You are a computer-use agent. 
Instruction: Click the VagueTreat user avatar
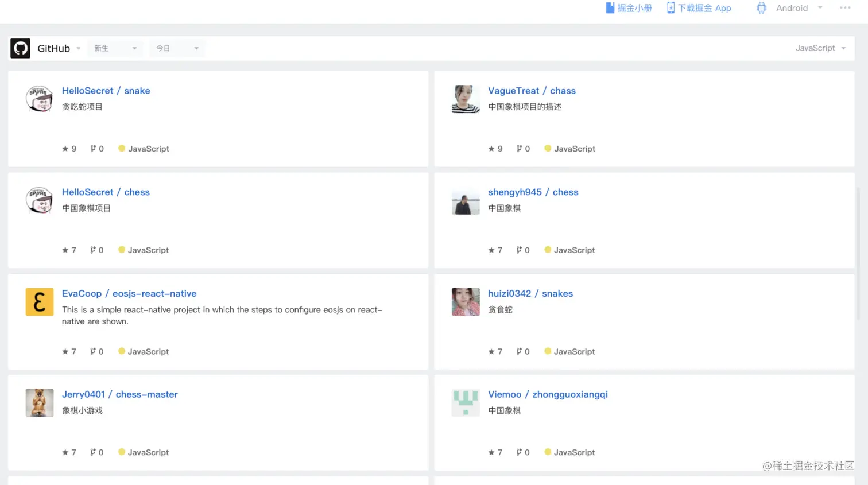click(466, 99)
